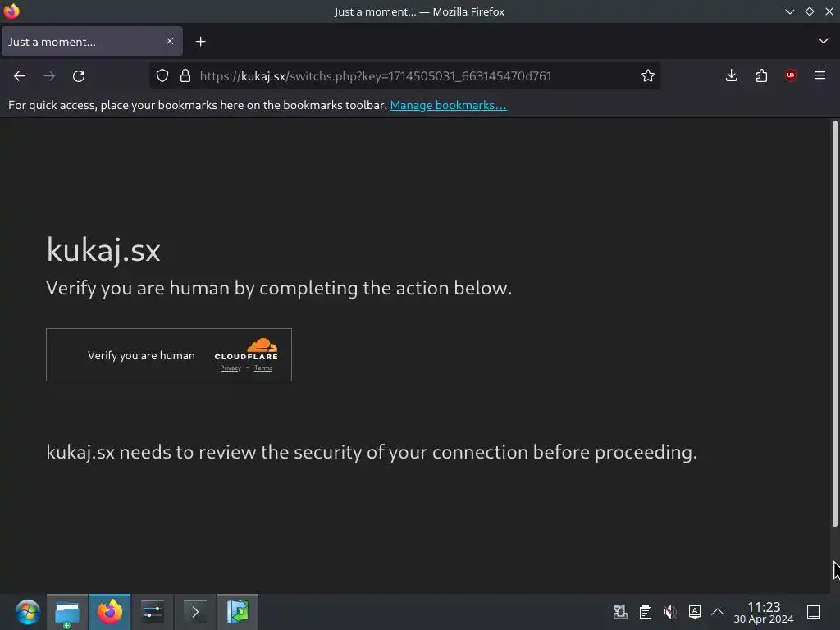
Task: Open the Cloudflare Terms link
Action: pos(263,368)
